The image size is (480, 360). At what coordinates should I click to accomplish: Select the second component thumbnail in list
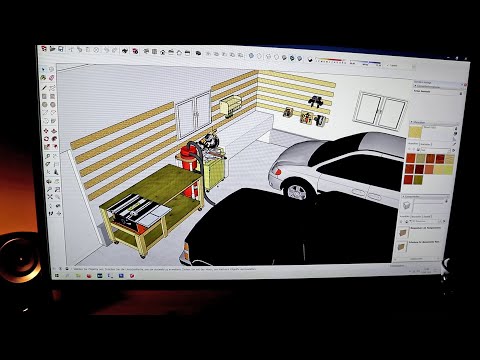(402, 247)
